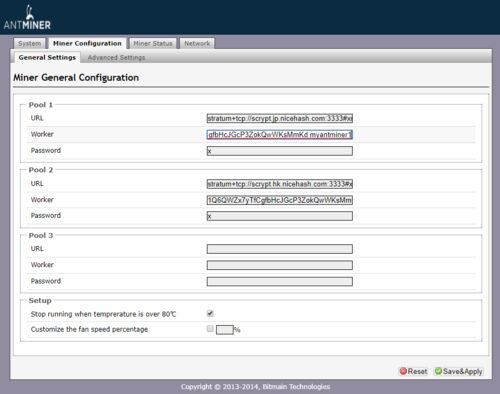Click the Reset button

point(413,371)
